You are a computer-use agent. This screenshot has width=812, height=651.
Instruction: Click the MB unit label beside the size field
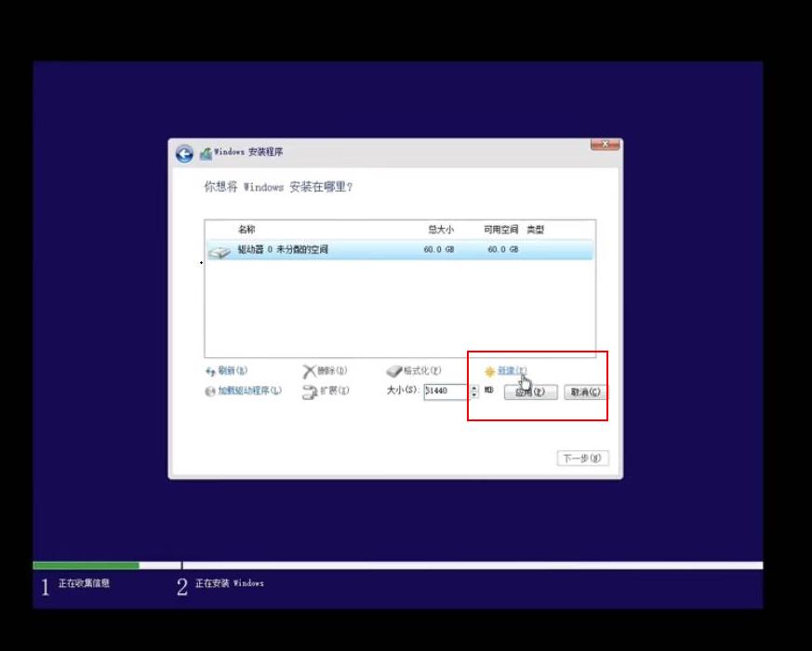coord(489,390)
